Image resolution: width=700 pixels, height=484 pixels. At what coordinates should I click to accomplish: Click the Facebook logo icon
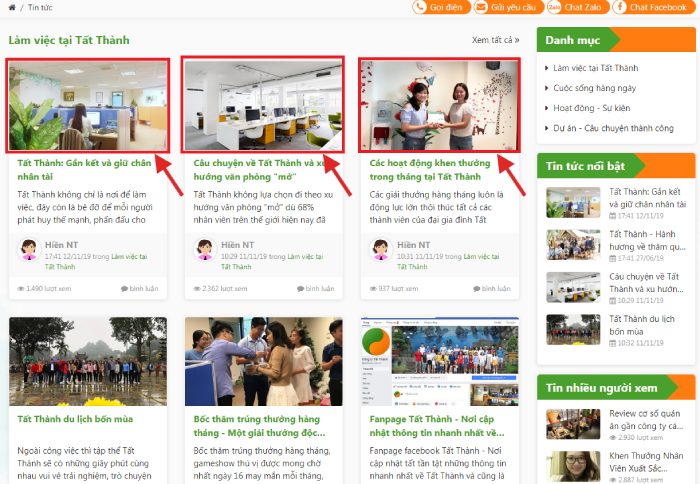tap(619, 7)
